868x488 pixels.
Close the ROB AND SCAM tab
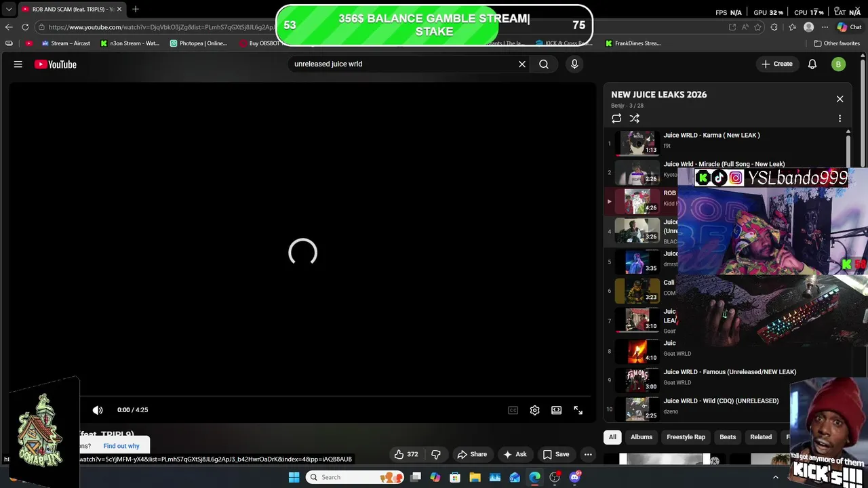coord(119,9)
